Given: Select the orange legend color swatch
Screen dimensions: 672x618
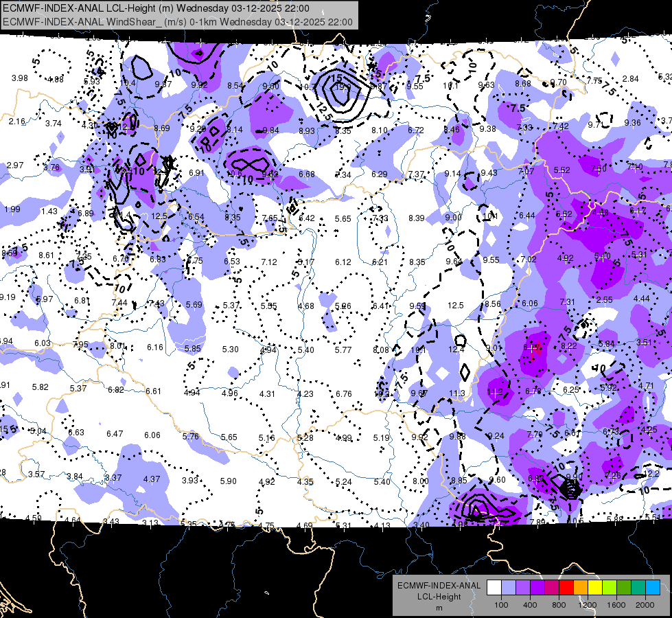Looking at the screenshot, I should coord(581,588).
